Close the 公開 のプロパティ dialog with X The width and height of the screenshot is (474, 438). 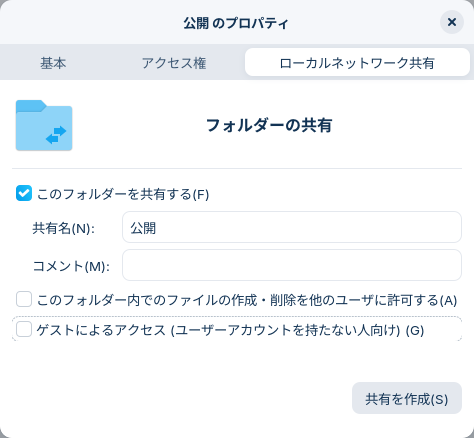click(452, 22)
